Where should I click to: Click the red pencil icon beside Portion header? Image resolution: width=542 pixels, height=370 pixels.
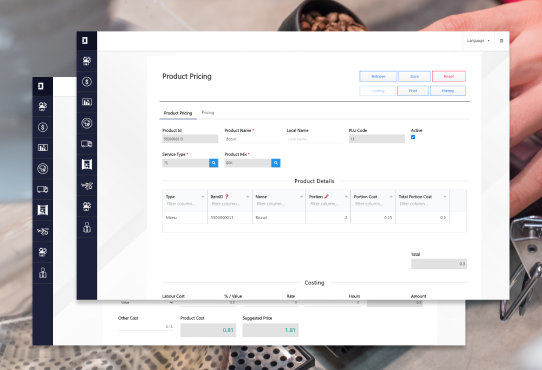[327, 196]
